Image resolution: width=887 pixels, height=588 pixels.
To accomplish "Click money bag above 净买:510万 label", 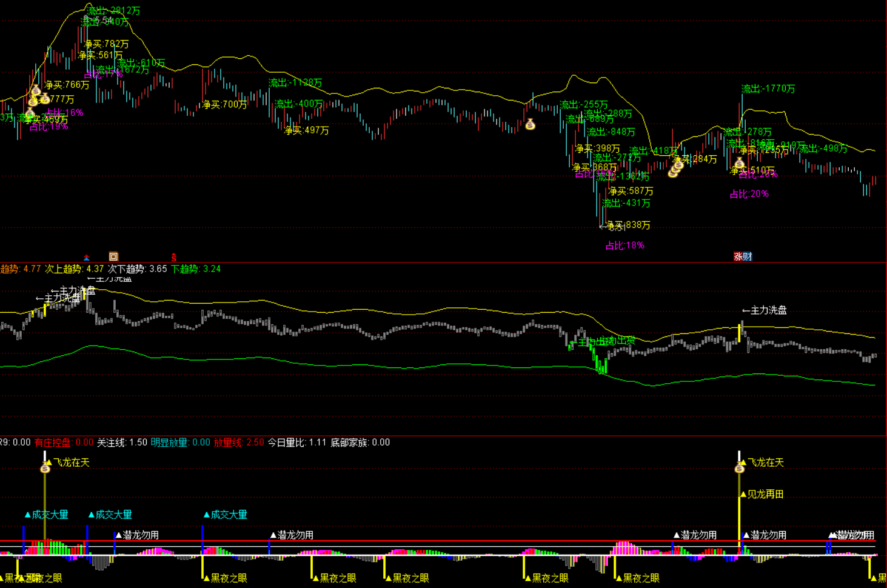I will point(739,162).
